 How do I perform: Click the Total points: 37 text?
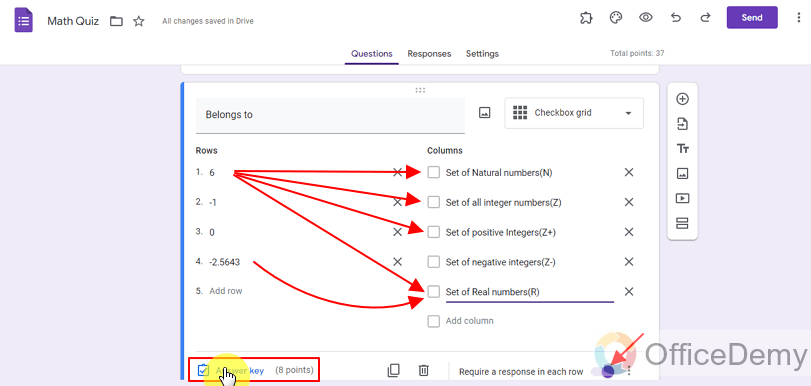[x=637, y=53]
